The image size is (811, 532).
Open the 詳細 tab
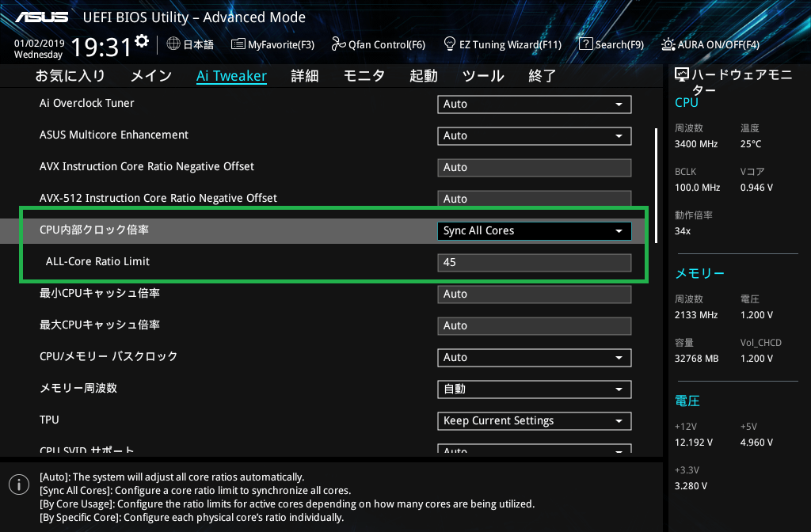[305, 76]
